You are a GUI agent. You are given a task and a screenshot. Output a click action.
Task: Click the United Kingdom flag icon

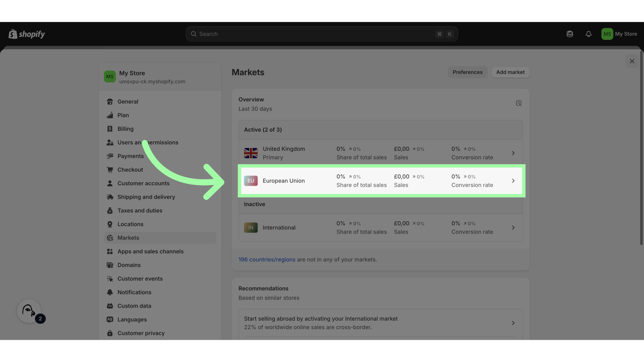click(251, 153)
